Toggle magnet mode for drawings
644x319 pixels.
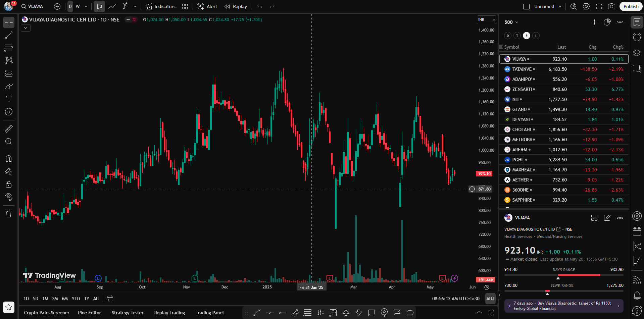tap(9, 158)
